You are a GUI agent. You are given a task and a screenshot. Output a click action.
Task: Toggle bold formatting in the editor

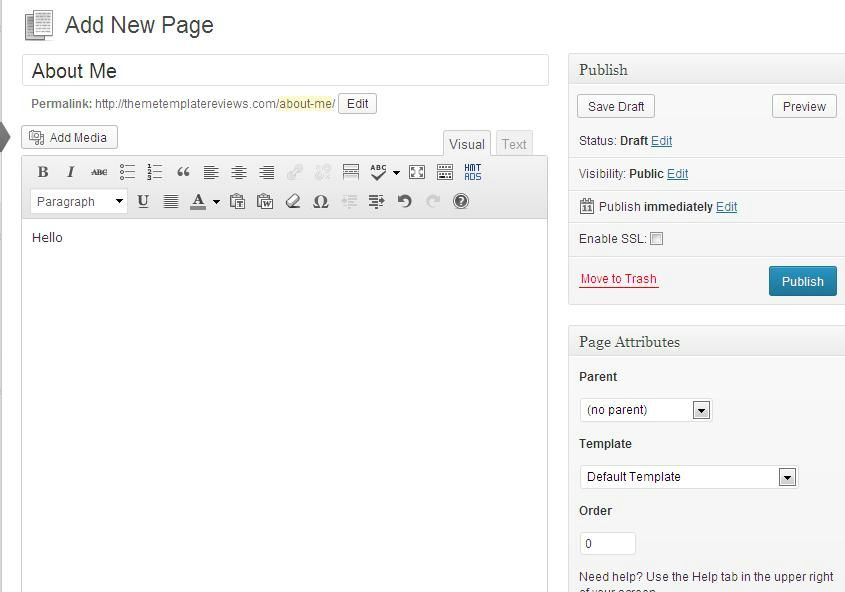[x=43, y=172]
